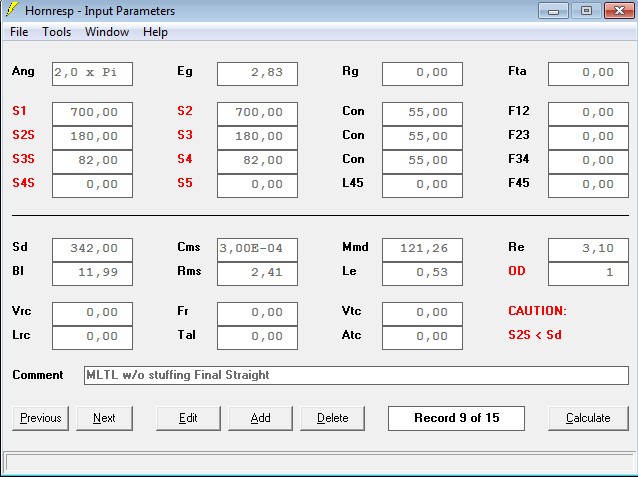Select the Re field showing 3,10
The image size is (638, 477).
tap(588, 249)
